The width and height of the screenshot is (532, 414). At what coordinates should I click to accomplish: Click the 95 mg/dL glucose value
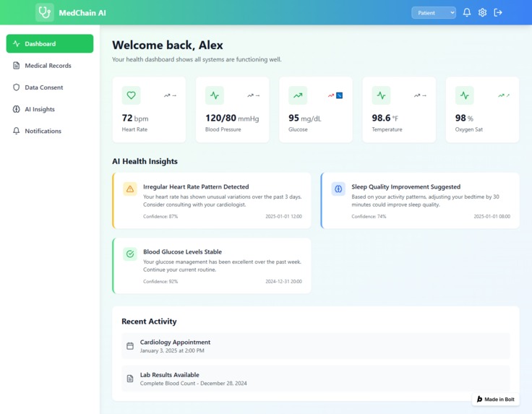(305, 118)
